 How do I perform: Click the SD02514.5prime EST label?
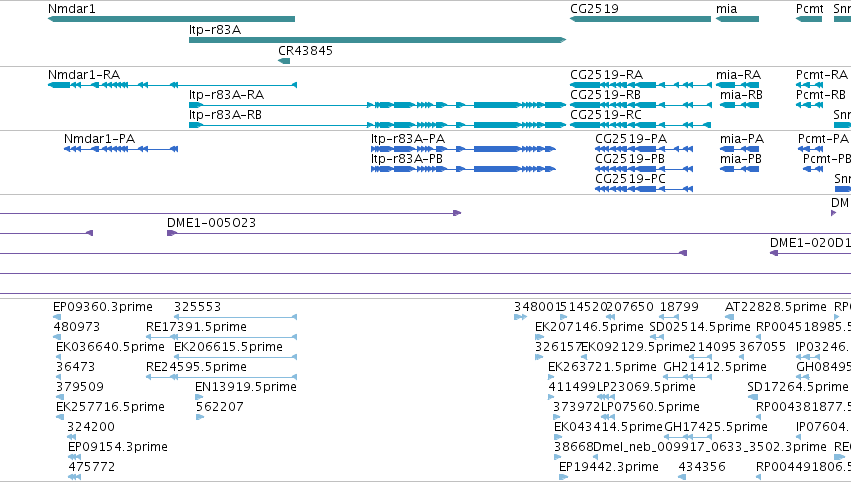tap(700, 327)
